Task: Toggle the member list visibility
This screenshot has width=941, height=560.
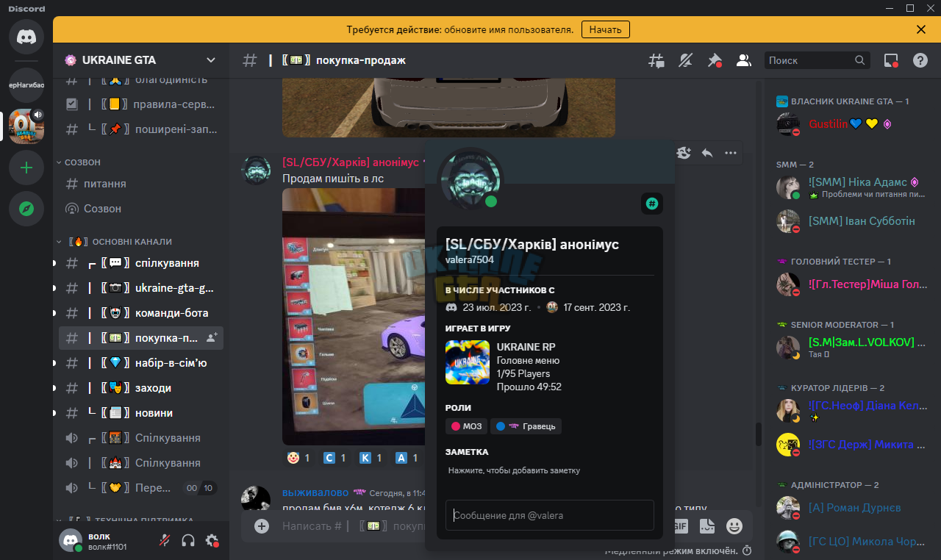Action: 744,60
